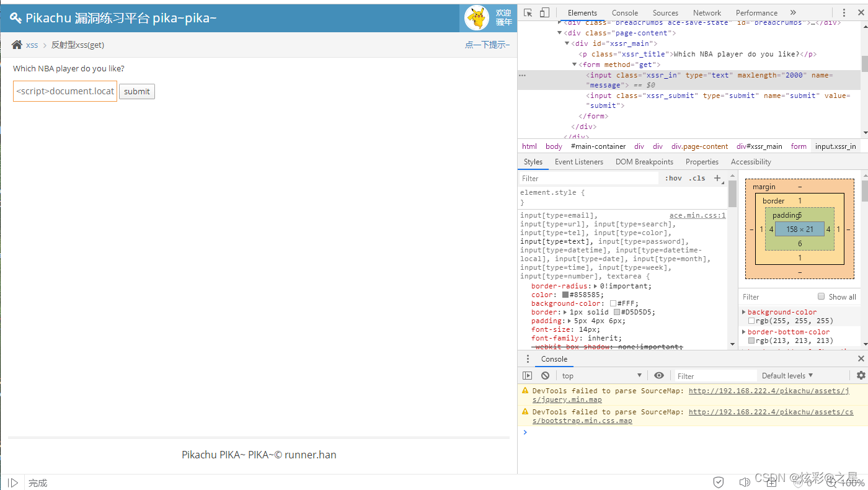Open the Sources tab

(x=665, y=12)
